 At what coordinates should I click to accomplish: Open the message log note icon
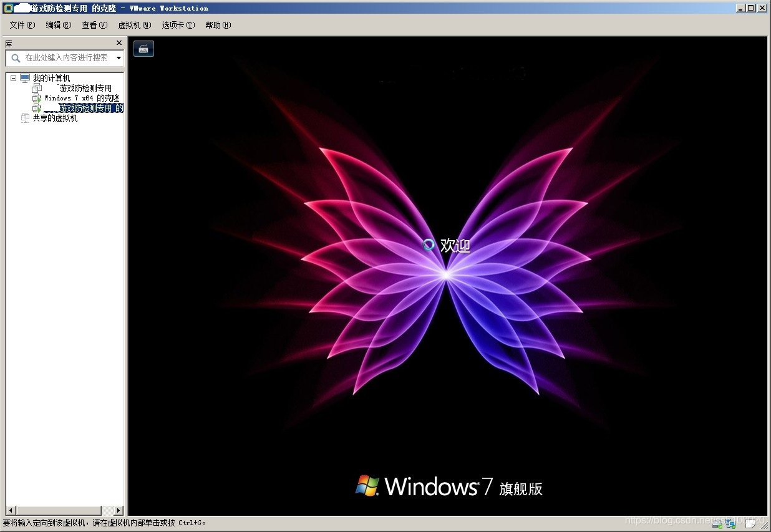point(750,523)
